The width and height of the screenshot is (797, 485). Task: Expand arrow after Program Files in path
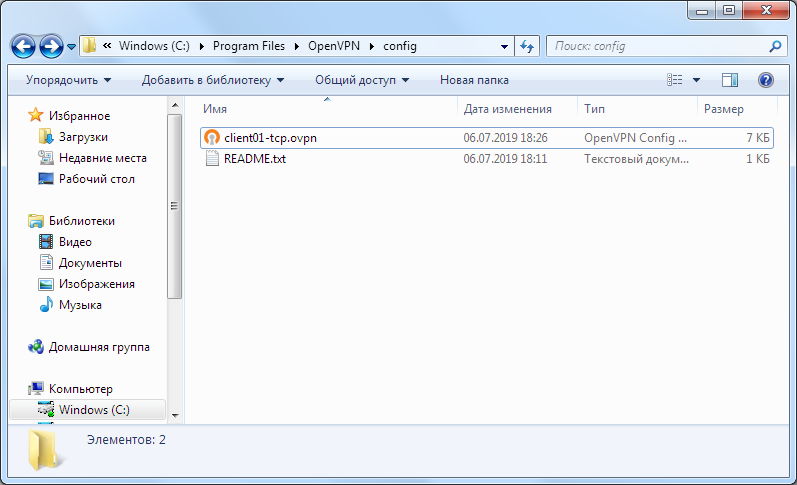click(297, 46)
